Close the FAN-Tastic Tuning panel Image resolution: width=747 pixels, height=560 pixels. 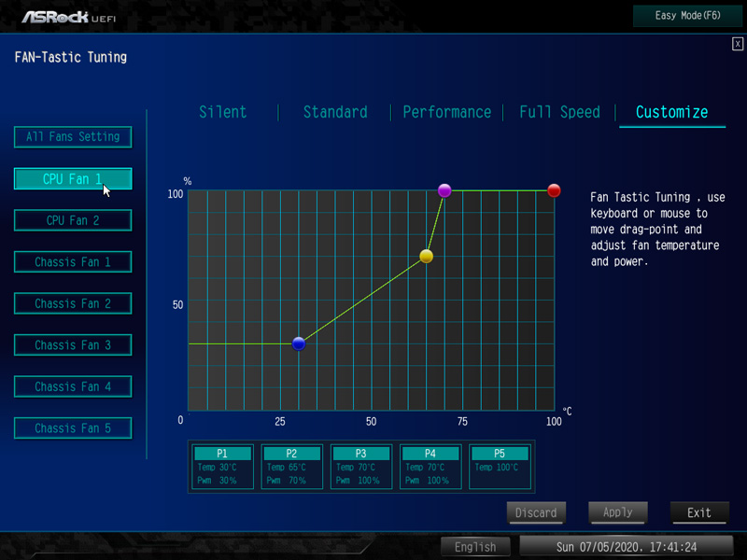(738, 44)
